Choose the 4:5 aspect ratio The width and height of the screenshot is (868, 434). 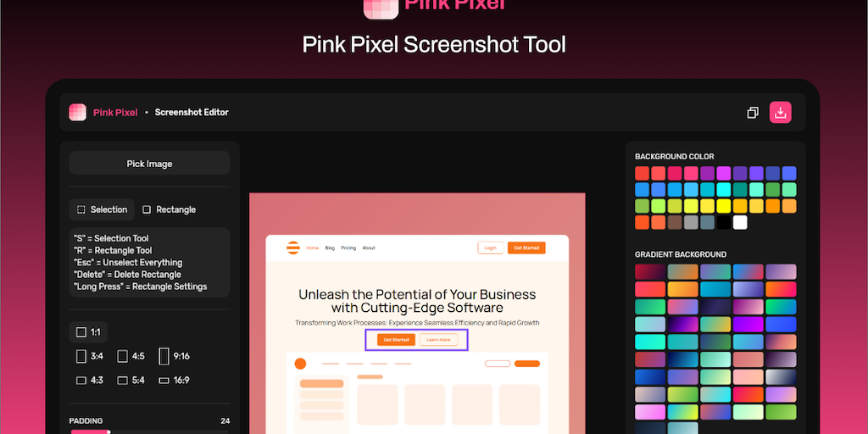[x=131, y=356]
